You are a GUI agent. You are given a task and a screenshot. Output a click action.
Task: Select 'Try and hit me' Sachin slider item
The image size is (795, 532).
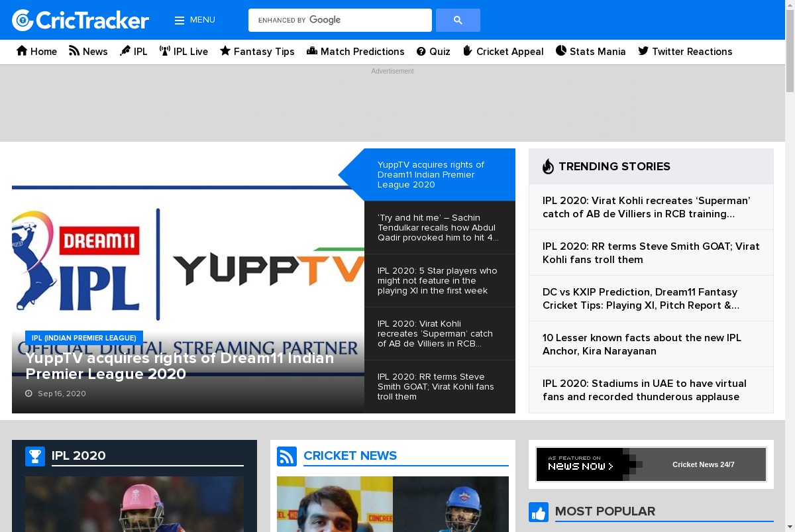(440, 228)
